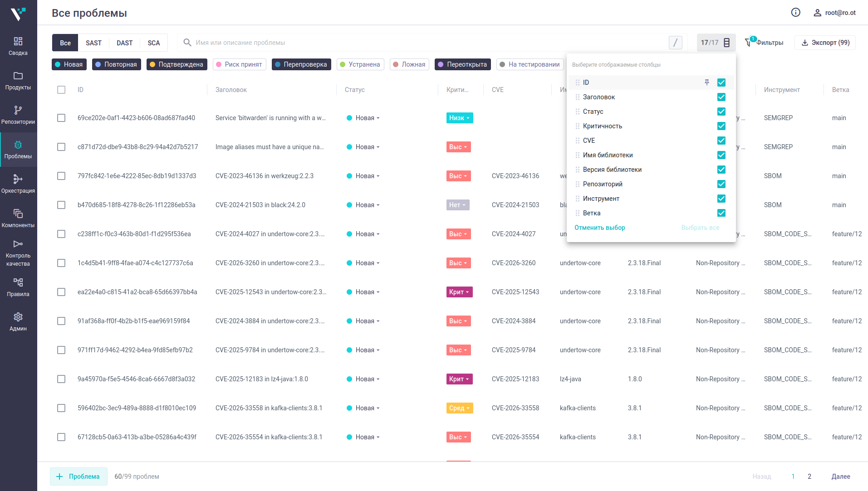Click the Отменить выбор link
The image size is (868, 491).
(599, 228)
